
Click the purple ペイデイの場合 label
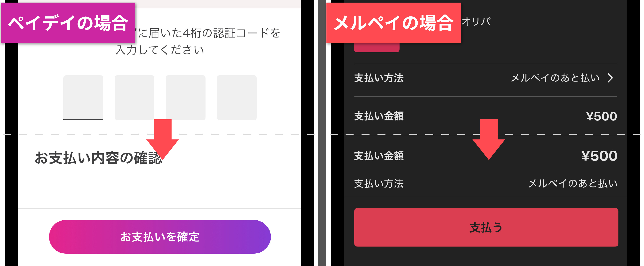68,23
